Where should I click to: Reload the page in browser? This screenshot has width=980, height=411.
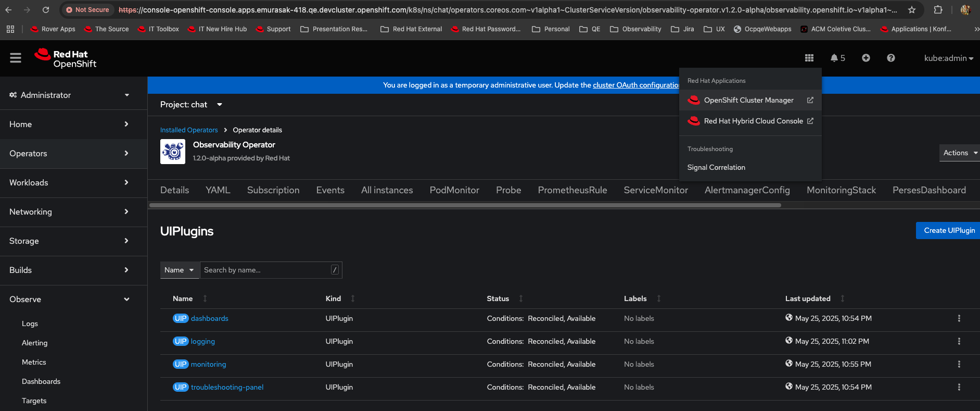click(x=46, y=10)
